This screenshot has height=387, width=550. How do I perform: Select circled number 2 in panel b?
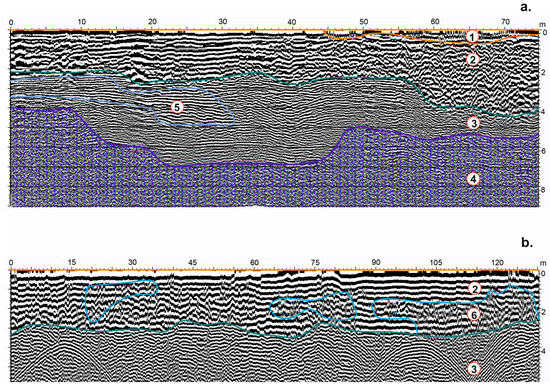coord(475,289)
